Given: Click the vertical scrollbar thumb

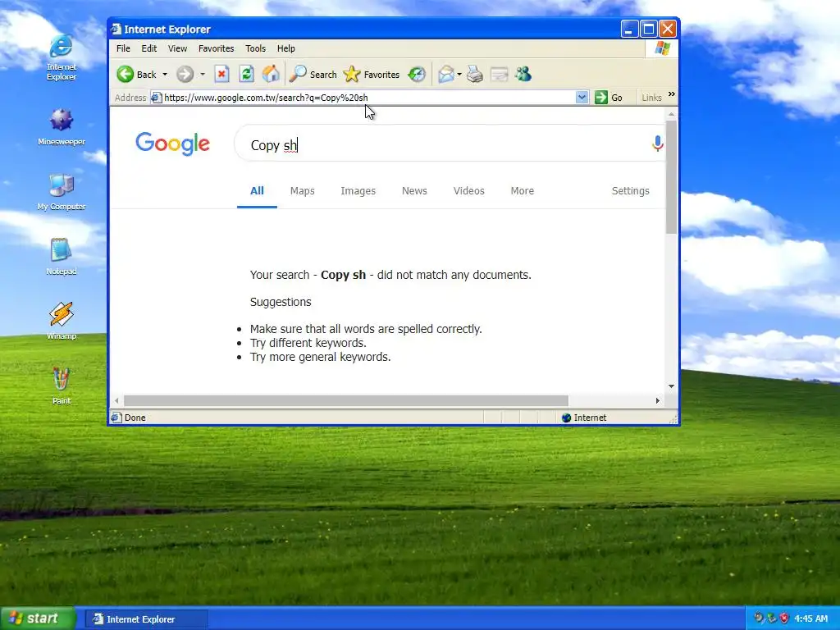Looking at the screenshot, I should (x=671, y=177).
